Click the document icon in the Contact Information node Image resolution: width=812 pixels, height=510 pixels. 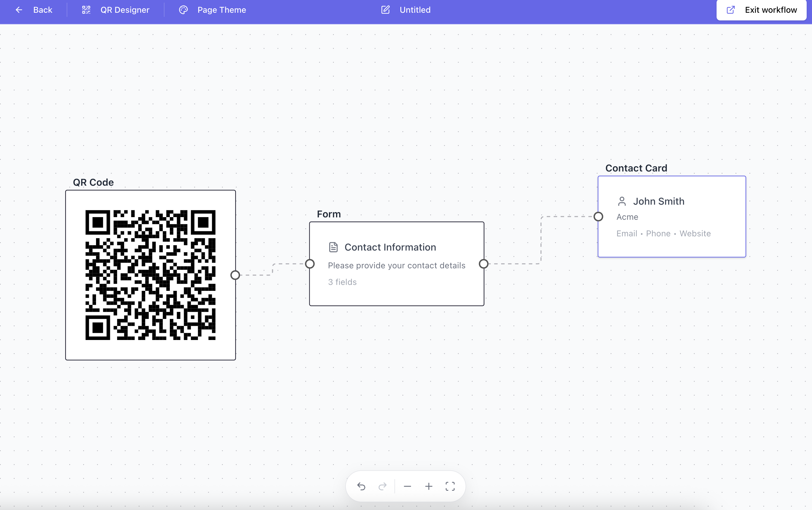tap(333, 247)
